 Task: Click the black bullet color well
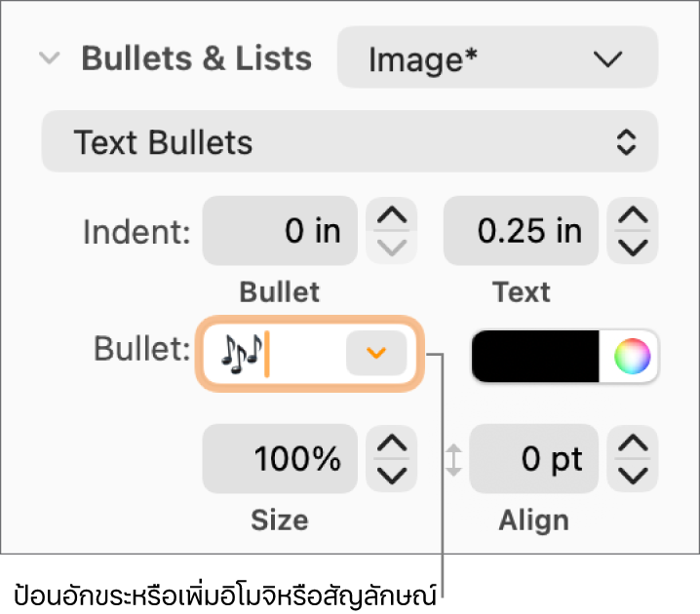click(x=535, y=357)
